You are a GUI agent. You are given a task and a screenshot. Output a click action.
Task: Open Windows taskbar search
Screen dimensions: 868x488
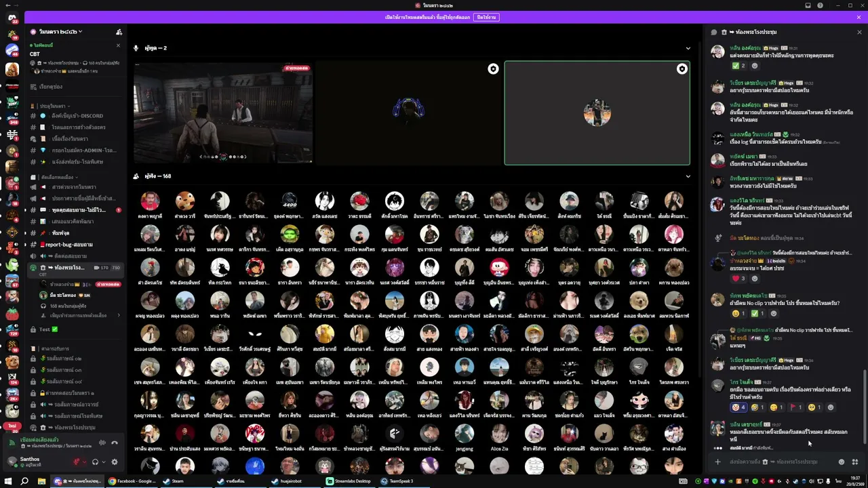click(x=24, y=481)
